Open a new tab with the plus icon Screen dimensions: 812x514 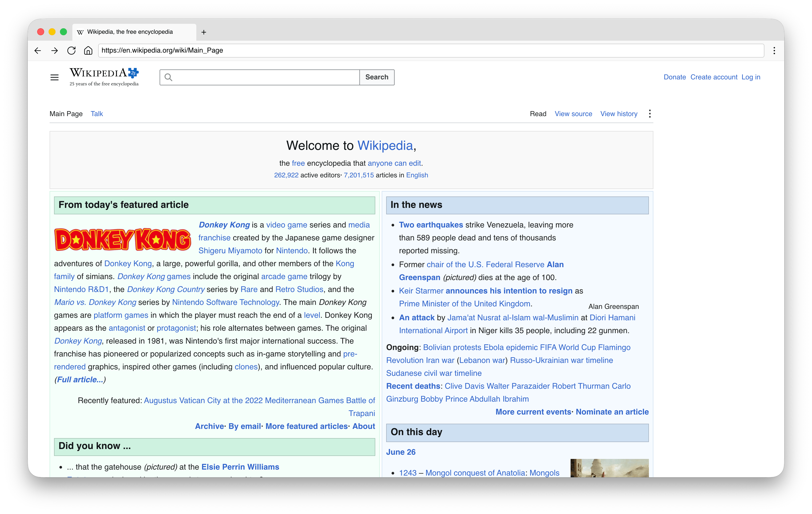pyautogui.click(x=204, y=32)
